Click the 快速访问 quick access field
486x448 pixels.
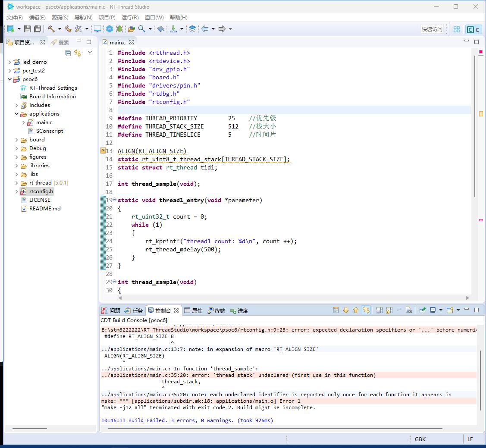pyautogui.click(x=431, y=29)
